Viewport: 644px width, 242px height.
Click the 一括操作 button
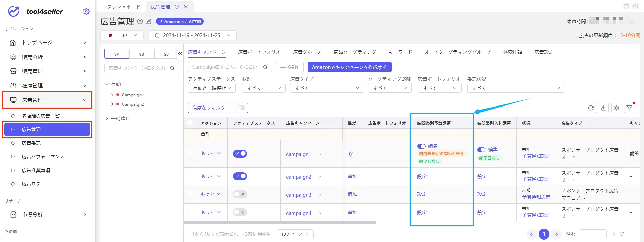[290, 67]
